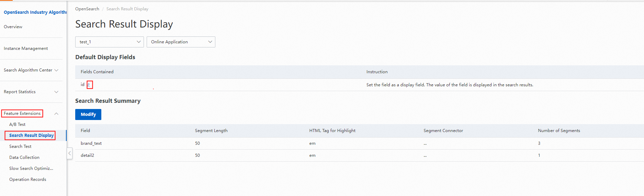The width and height of the screenshot is (644, 196).
Task: Click the em tag in brand_text row
Action: pos(312,143)
